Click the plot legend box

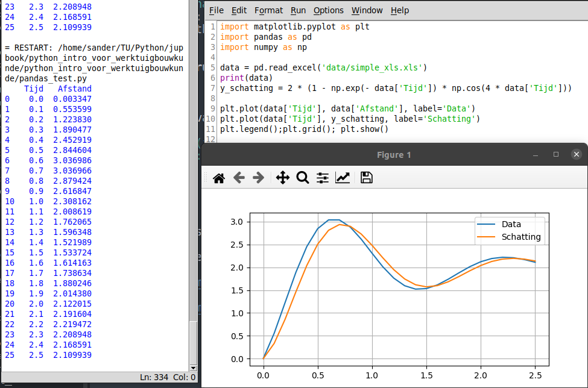pyautogui.click(x=510, y=231)
